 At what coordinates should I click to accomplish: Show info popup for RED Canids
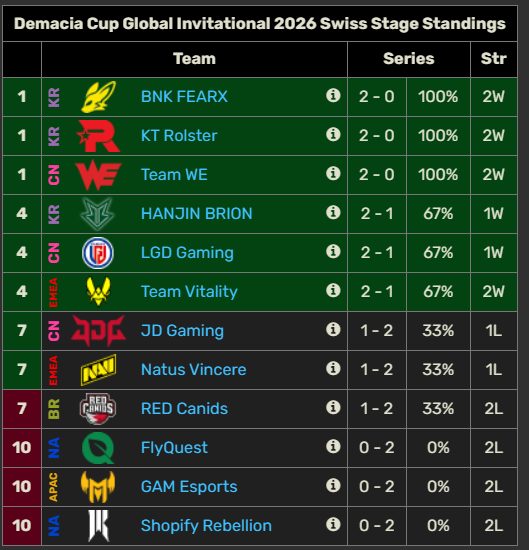pyautogui.click(x=333, y=407)
